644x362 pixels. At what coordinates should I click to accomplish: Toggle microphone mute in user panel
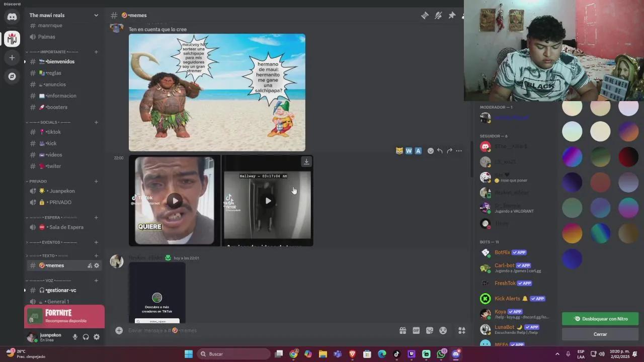[x=75, y=337]
